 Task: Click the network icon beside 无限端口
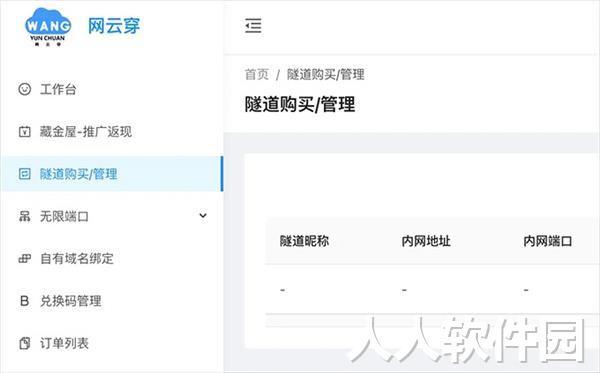tap(24, 217)
